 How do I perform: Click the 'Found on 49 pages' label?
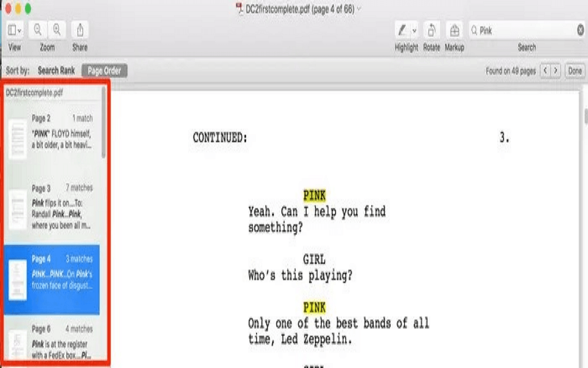[x=511, y=71]
